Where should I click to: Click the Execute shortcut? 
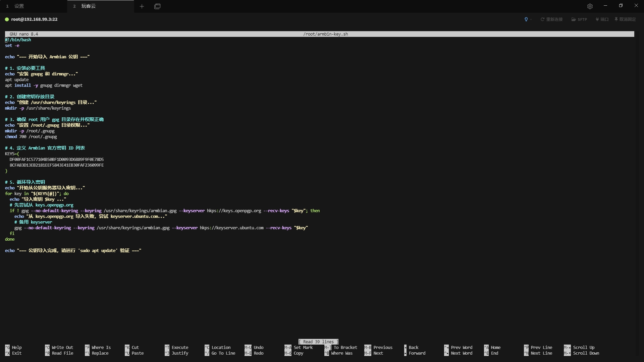[x=176, y=348]
